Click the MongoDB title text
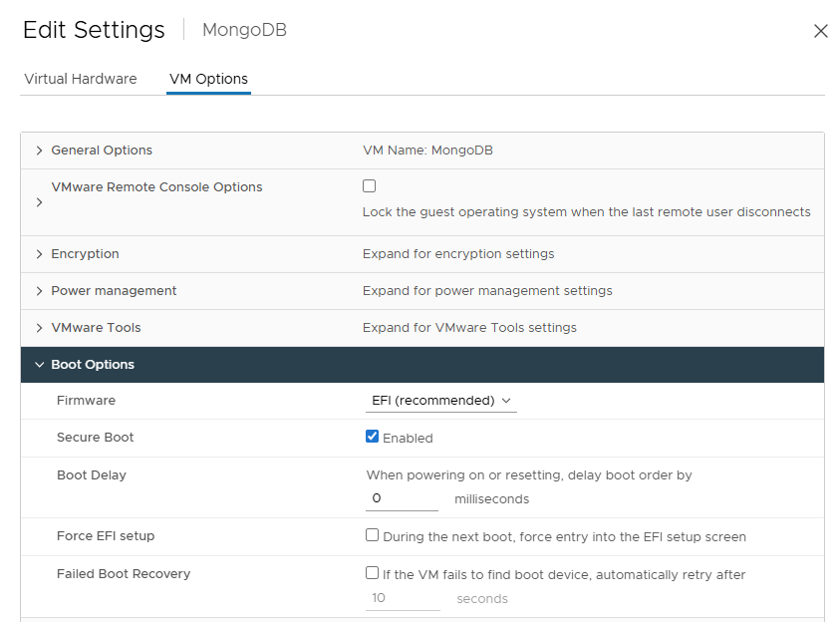The image size is (840, 622). click(x=245, y=30)
